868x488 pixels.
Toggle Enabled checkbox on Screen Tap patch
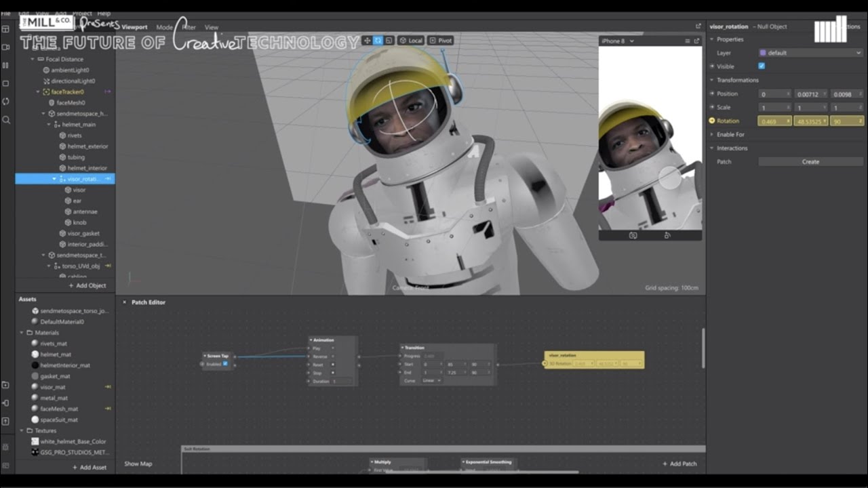click(226, 364)
